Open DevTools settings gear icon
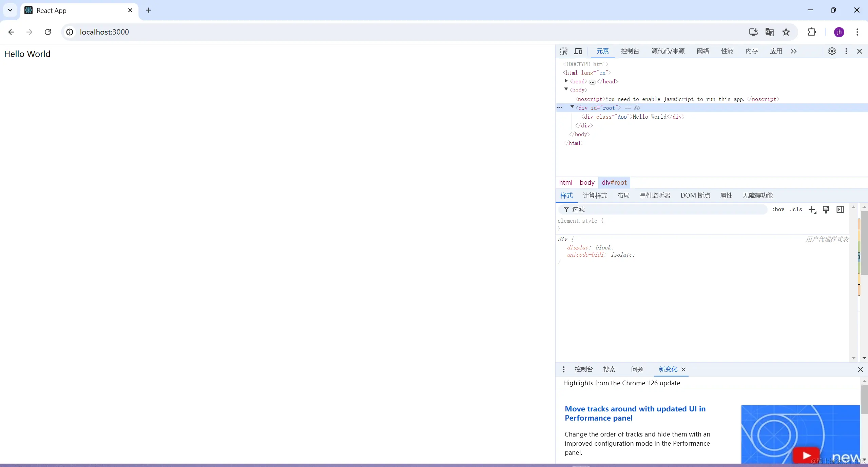Viewport: 868px width, 467px height. tap(832, 51)
